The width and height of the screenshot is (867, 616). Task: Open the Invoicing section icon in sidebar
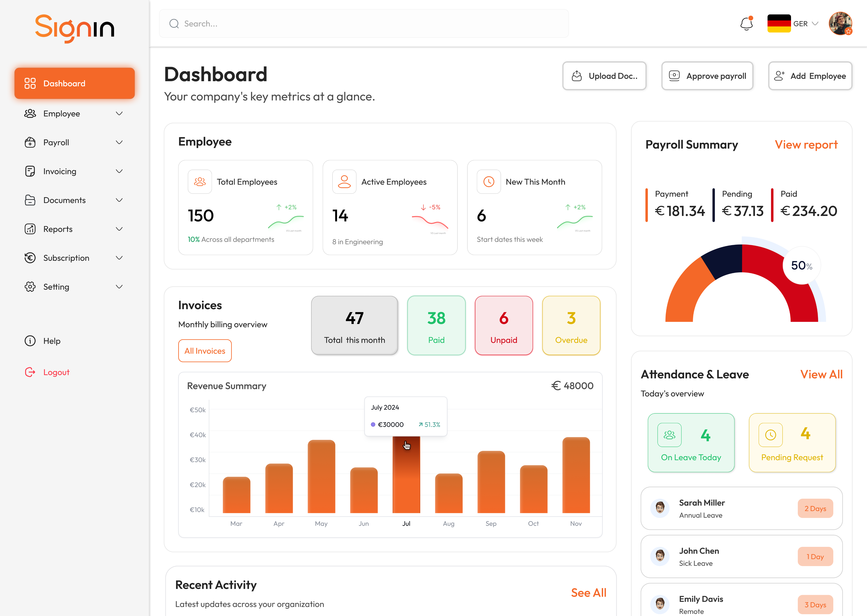30,171
